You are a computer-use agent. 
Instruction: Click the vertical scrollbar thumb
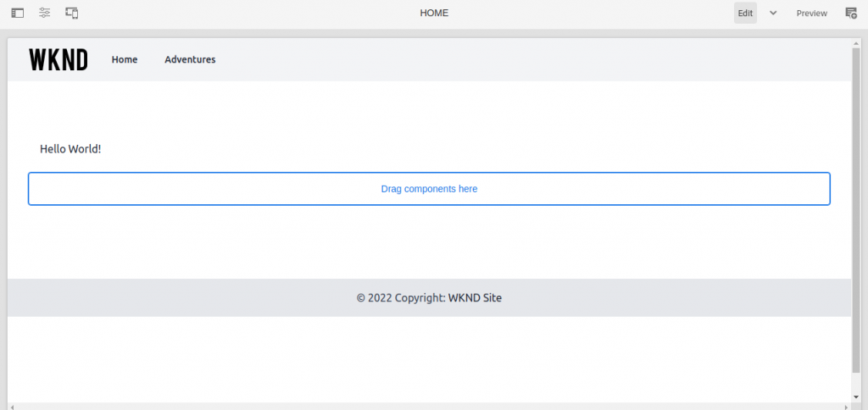856,211
